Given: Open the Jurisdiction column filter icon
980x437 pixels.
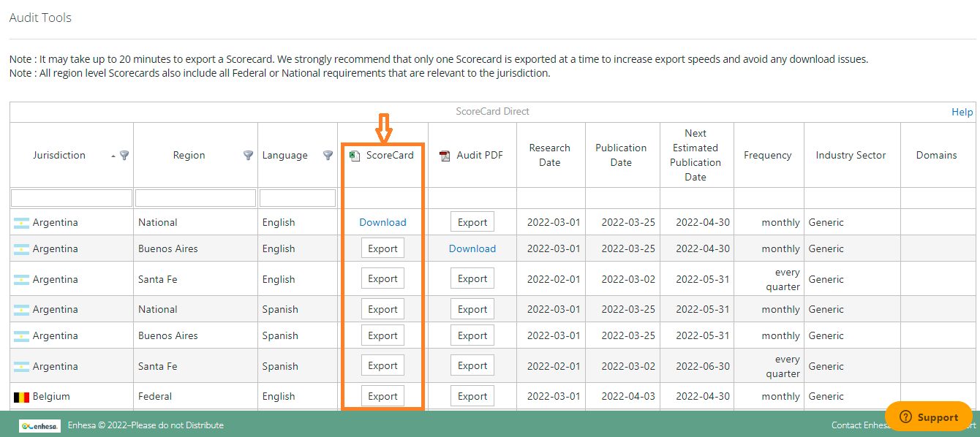Looking at the screenshot, I should 124,155.
